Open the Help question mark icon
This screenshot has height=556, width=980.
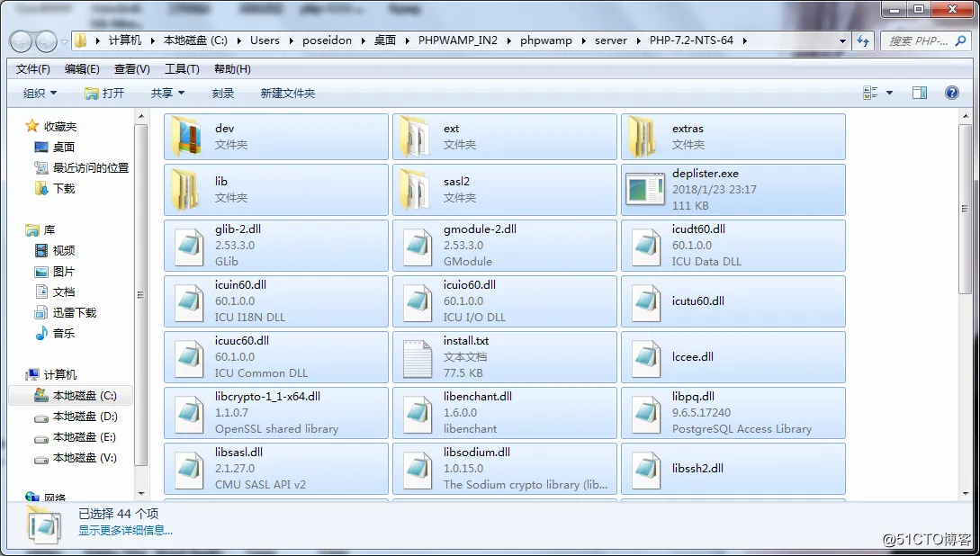coord(952,93)
